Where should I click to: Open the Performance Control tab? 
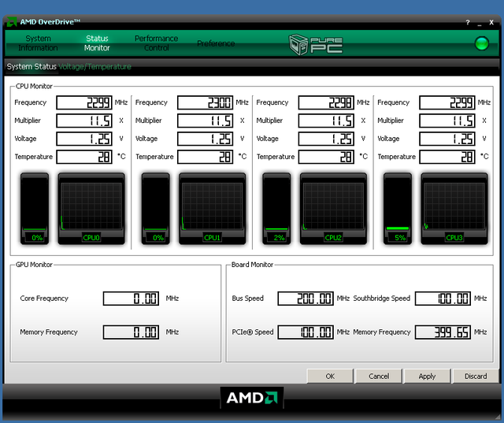(156, 43)
